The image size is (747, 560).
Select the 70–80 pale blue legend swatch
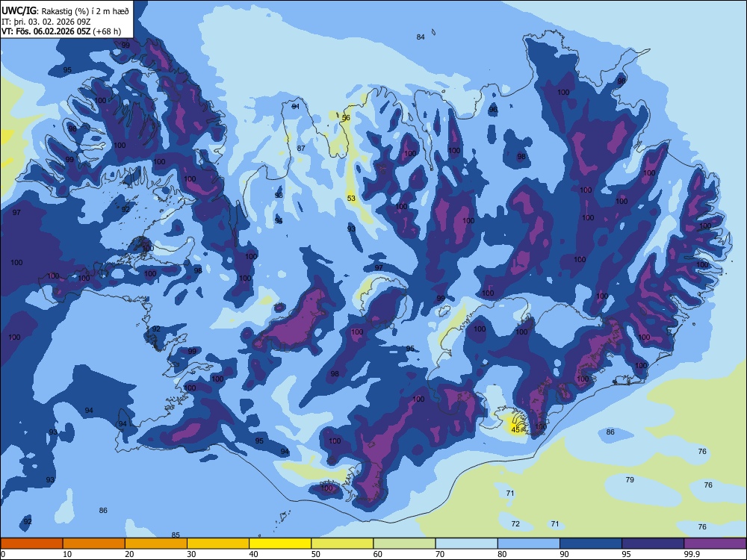pyautogui.click(x=466, y=544)
